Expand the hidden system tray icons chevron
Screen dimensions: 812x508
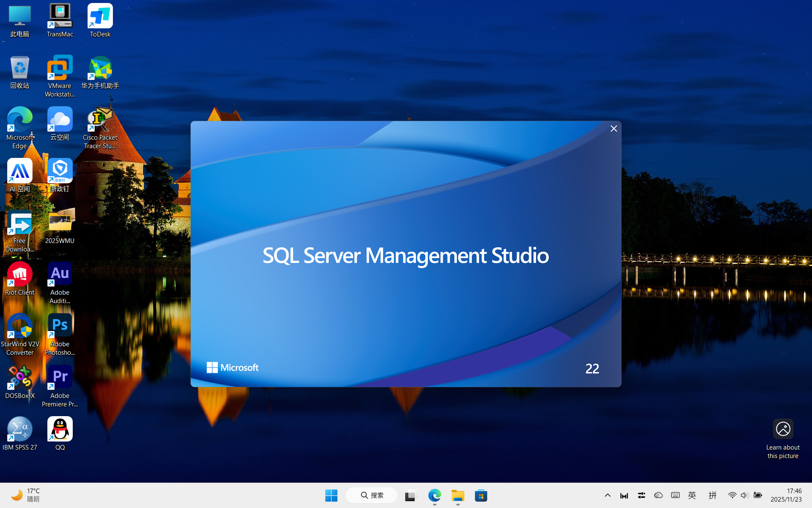click(607, 495)
